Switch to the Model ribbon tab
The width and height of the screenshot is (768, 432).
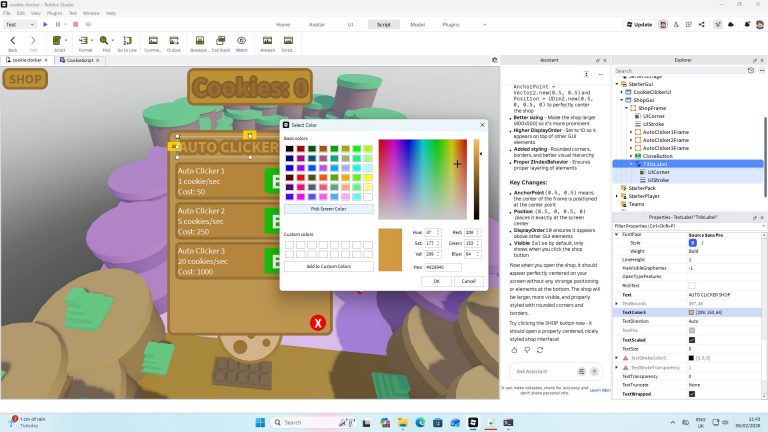(417, 24)
